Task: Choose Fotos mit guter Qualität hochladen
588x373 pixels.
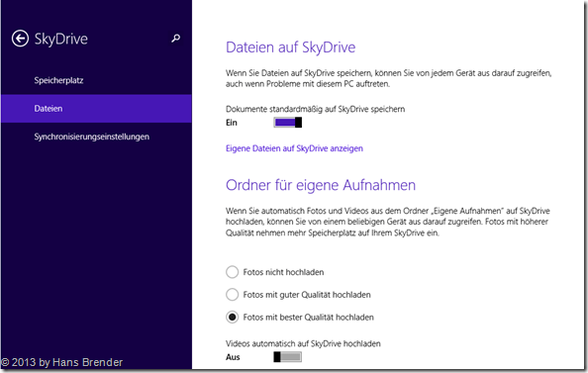Action: click(x=298, y=295)
